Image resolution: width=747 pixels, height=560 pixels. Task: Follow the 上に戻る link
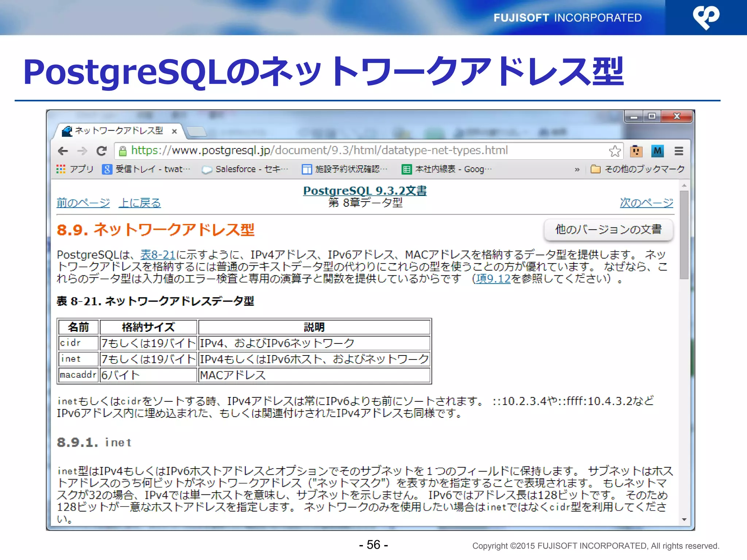(140, 203)
